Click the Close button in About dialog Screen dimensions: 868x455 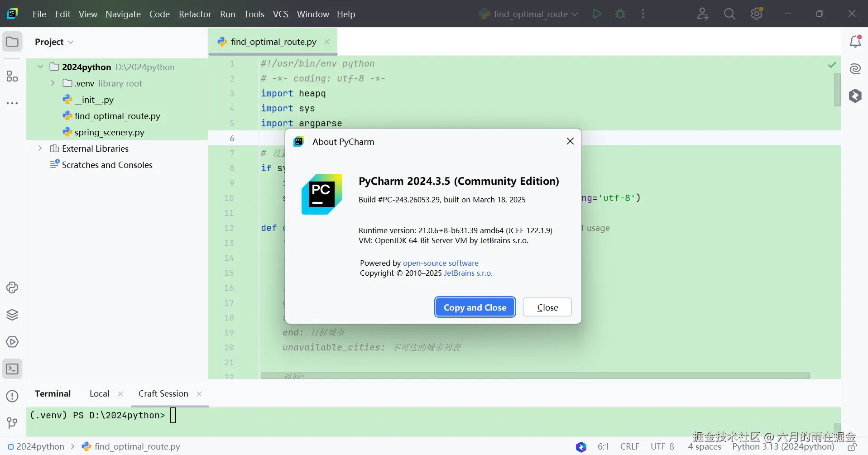[x=547, y=307]
